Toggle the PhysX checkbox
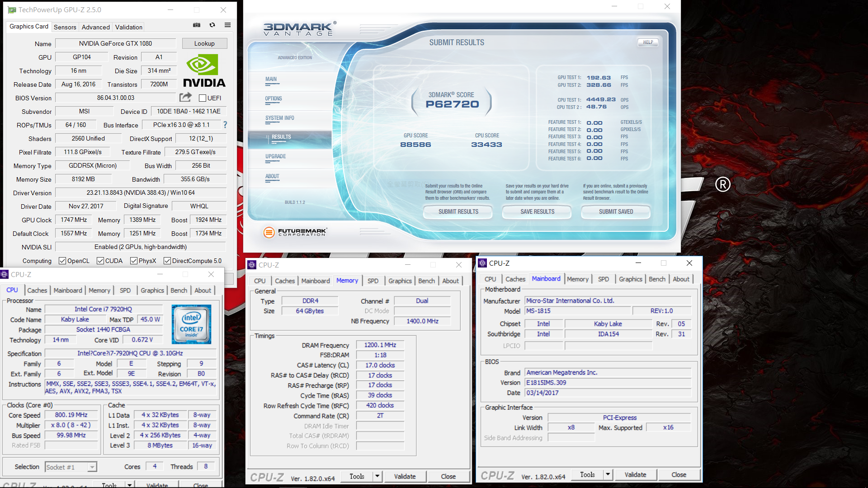The height and width of the screenshot is (488, 868). click(134, 261)
